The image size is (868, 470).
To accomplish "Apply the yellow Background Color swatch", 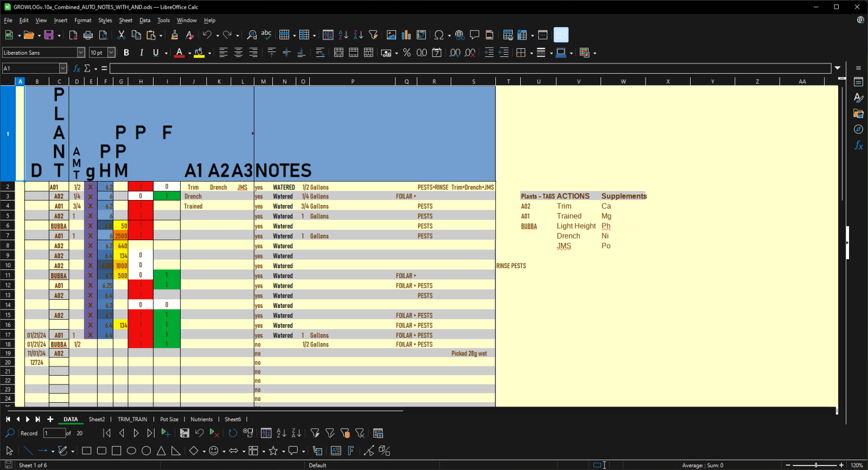I will tap(199, 53).
